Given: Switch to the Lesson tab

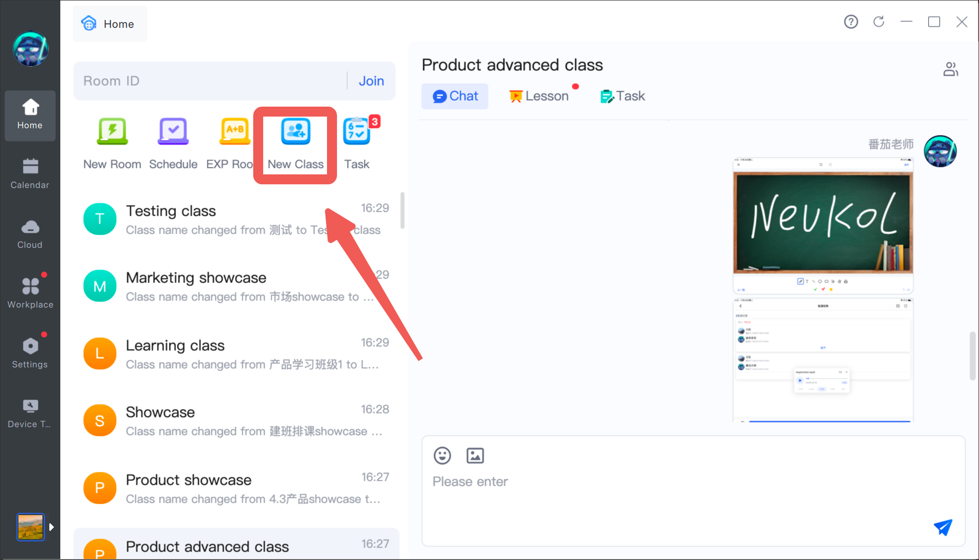Looking at the screenshot, I should pyautogui.click(x=539, y=96).
